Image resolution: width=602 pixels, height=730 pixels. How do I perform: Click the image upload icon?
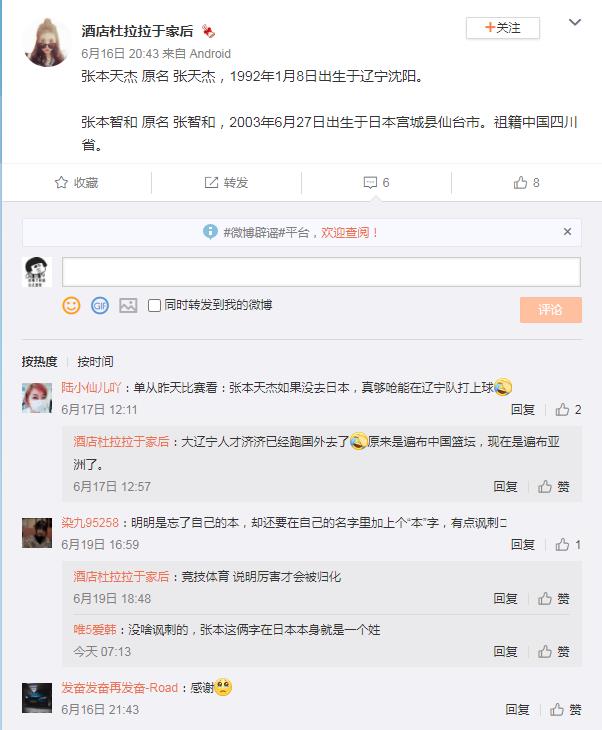[128, 306]
